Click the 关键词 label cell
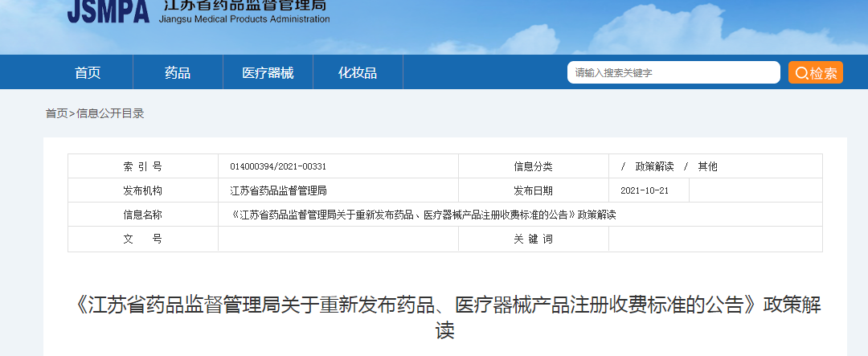 [533, 239]
